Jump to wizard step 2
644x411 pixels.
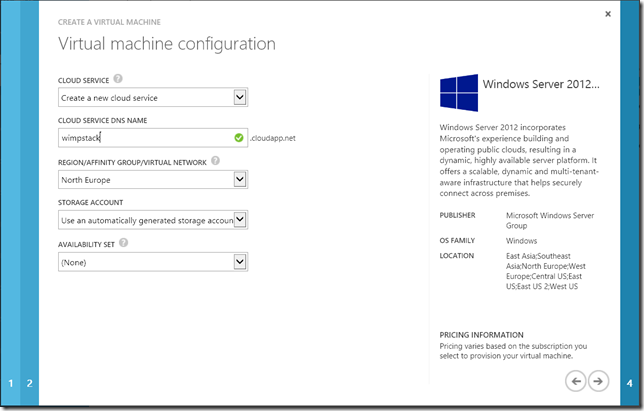[30, 383]
